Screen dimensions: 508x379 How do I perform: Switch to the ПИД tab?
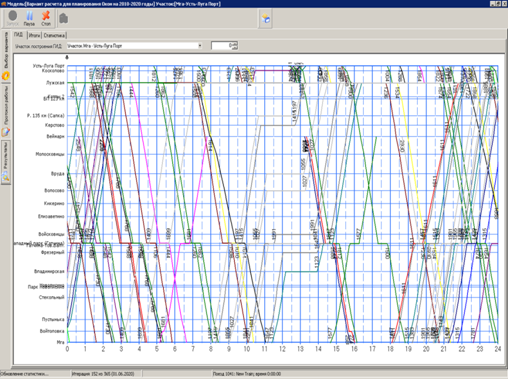tap(19, 35)
